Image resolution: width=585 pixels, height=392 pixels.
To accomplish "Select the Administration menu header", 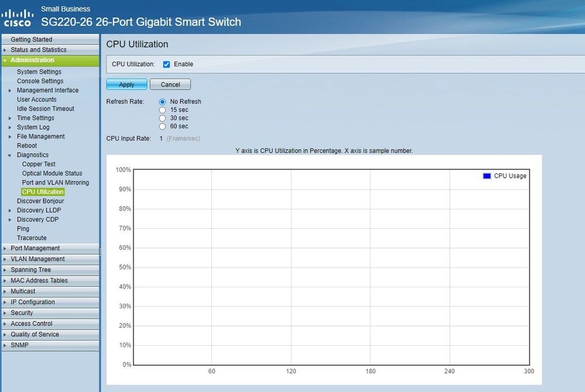I will (50, 60).
